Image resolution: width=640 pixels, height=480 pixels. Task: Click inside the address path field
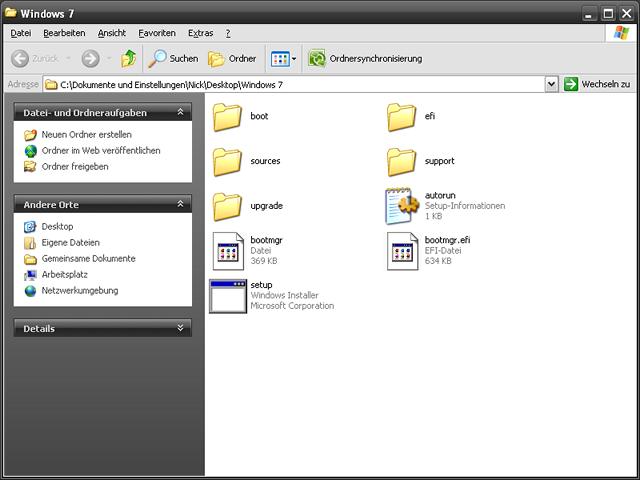(x=294, y=84)
